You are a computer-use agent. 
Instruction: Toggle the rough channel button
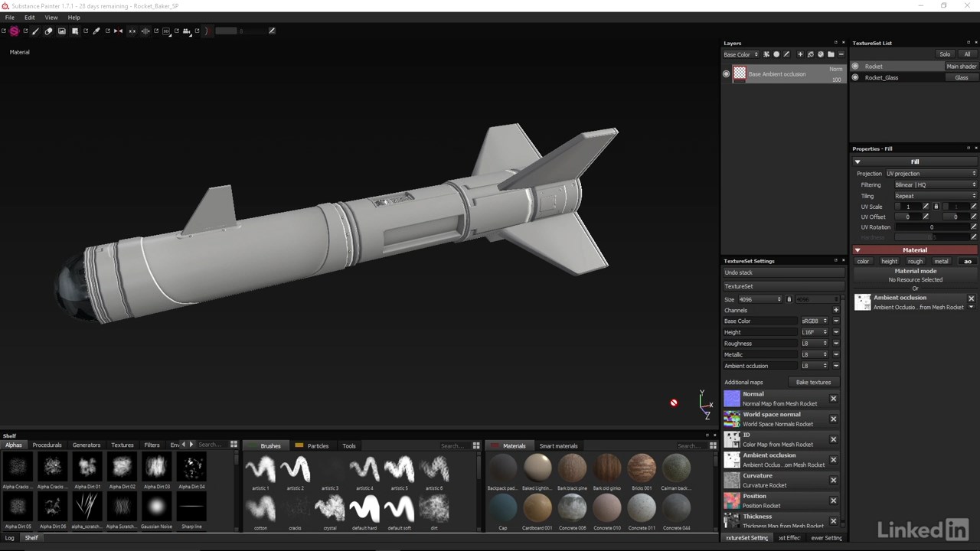point(915,262)
